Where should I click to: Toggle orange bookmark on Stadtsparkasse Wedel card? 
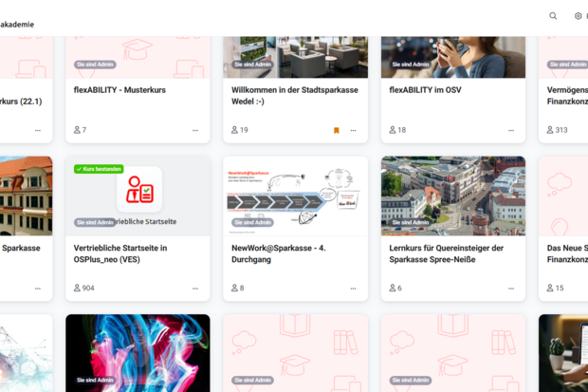337,130
